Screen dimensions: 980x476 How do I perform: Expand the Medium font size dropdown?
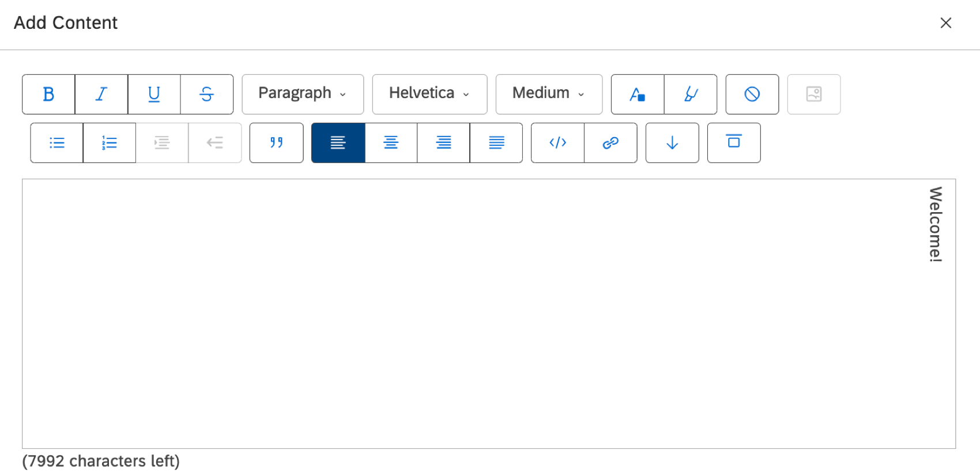pyautogui.click(x=549, y=94)
